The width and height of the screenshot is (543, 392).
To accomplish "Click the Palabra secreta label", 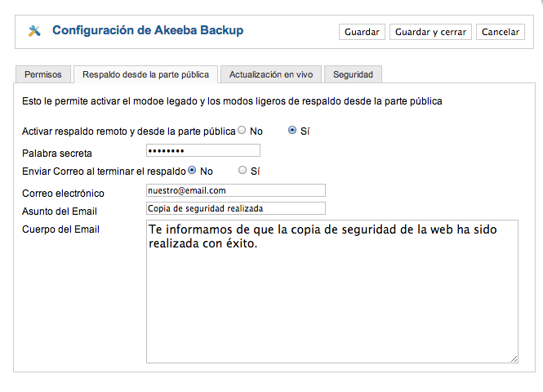I will point(57,154).
